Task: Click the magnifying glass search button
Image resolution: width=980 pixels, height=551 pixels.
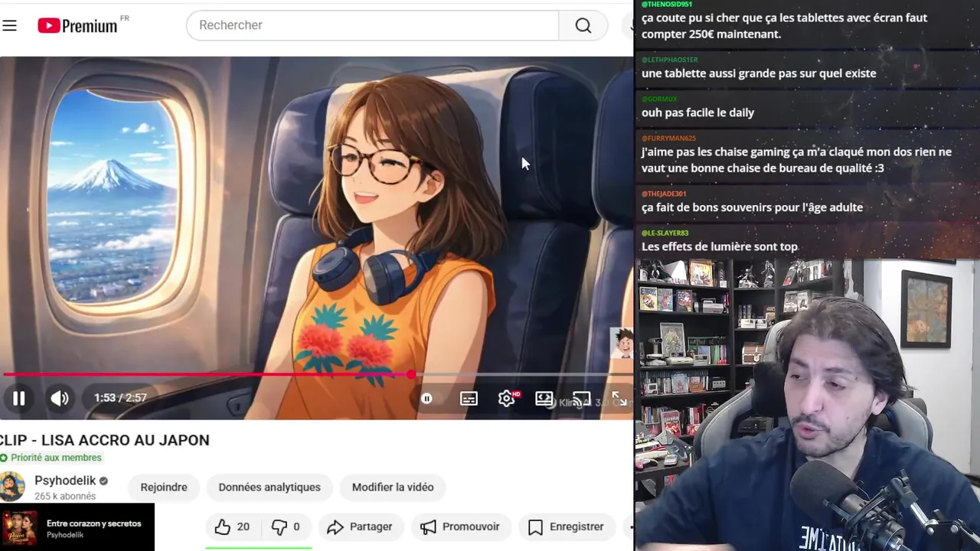Action: (583, 25)
